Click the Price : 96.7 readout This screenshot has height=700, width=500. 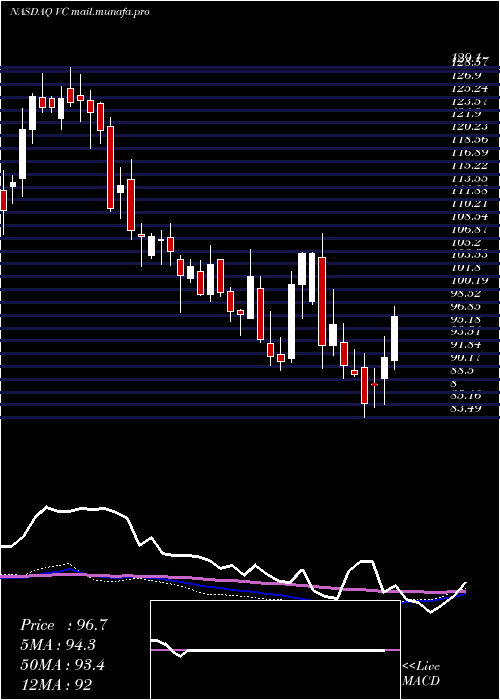pos(64,625)
